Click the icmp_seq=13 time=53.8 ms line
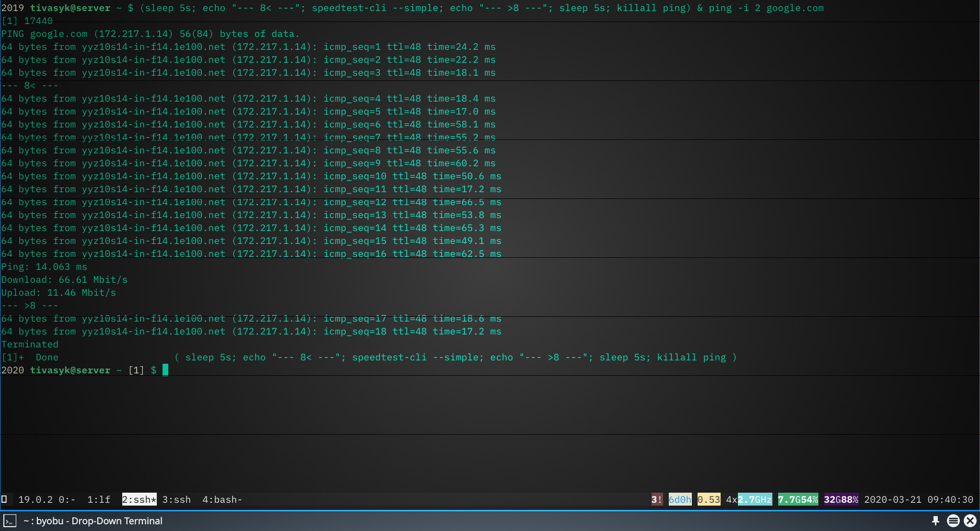This screenshot has height=531, width=980. pos(251,215)
